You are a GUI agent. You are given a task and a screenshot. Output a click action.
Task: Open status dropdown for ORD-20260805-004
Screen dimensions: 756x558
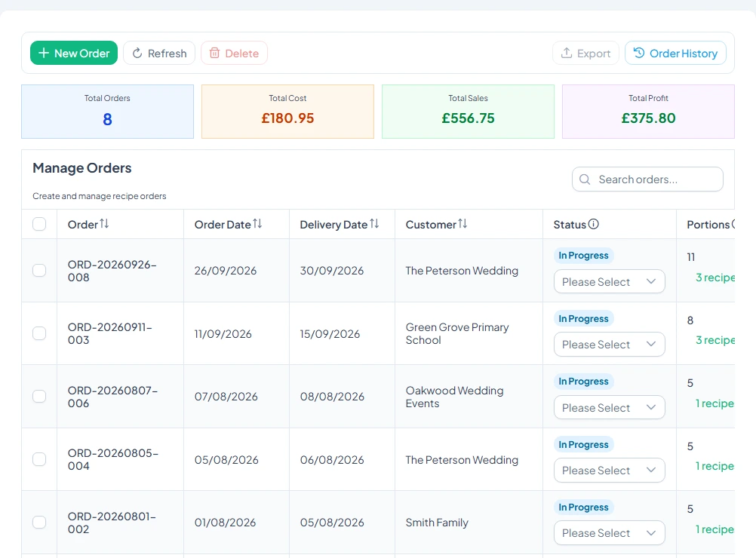coord(610,471)
